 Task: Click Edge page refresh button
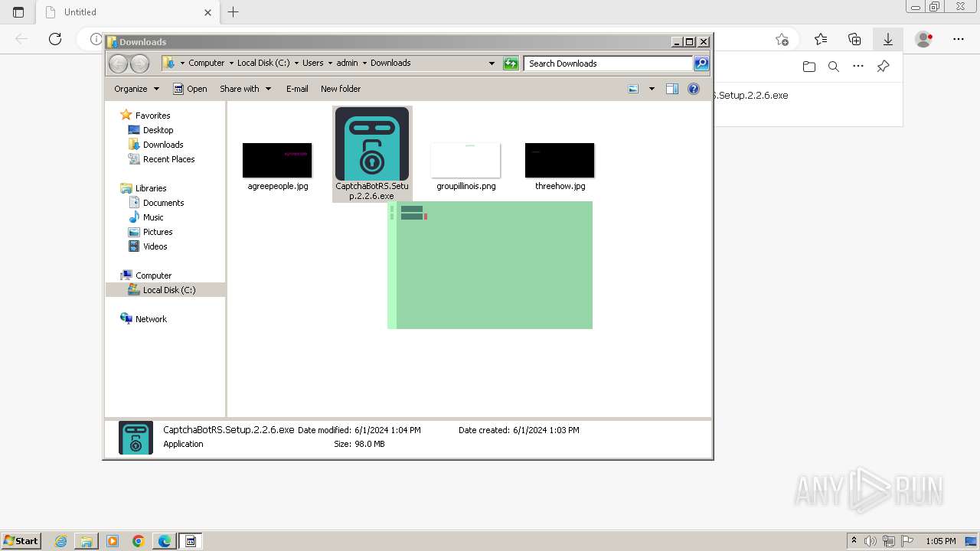(x=55, y=39)
